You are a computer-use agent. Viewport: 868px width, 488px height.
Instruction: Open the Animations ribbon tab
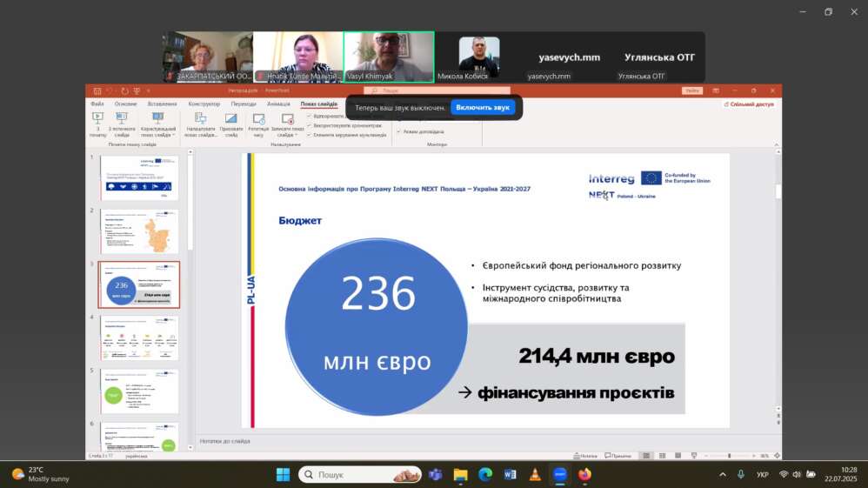(x=278, y=104)
